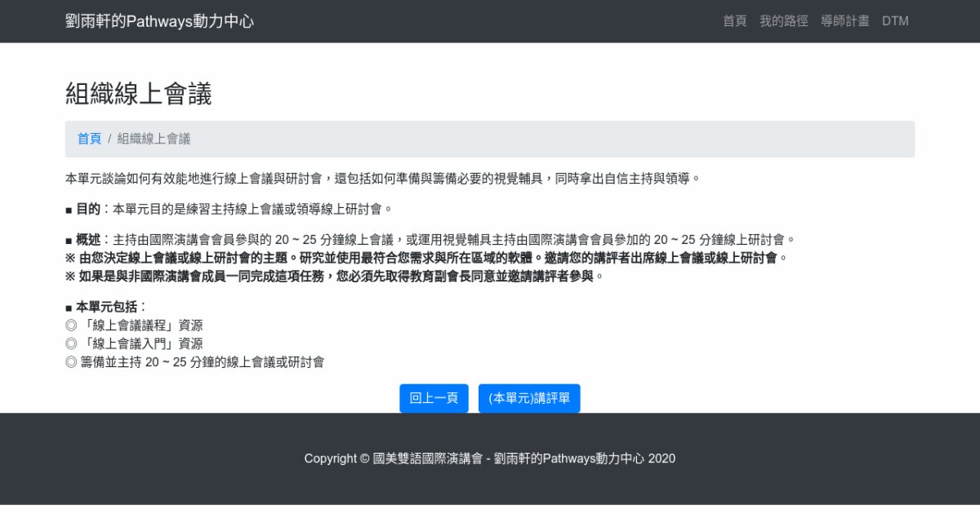This screenshot has height=514, width=980.
Task: Click the 劉雨軒的Pathways動力中心 brand link
Action: pyautogui.click(x=159, y=21)
